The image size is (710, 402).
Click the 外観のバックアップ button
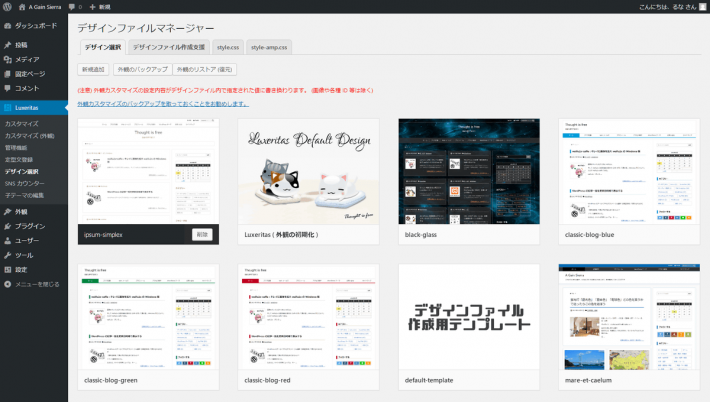pos(141,70)
